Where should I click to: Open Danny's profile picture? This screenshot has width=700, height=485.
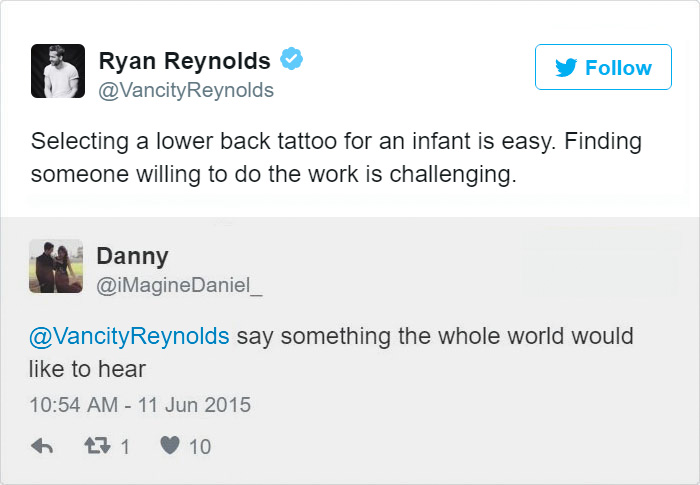click(x=55, y=266)
